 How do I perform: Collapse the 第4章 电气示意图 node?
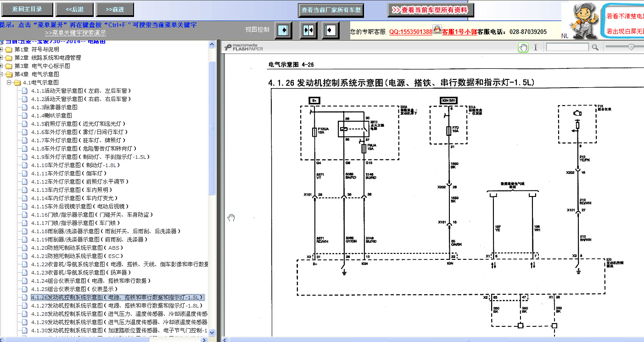[2, 74]
